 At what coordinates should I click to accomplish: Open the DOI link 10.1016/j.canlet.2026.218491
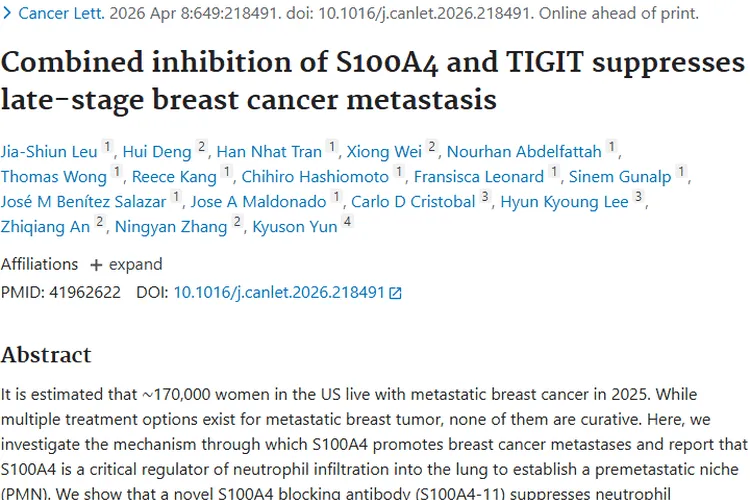pos(279,293)
